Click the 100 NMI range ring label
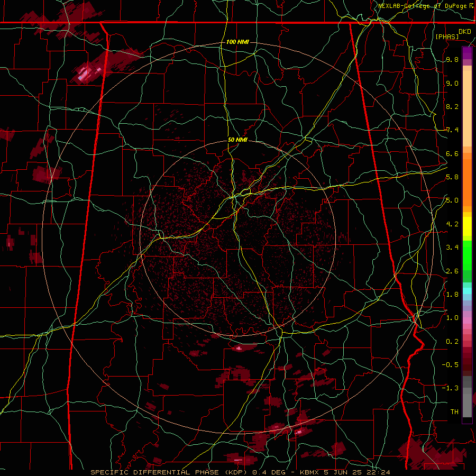The height and width of the screenshot is (476, 476). [237, 42]
